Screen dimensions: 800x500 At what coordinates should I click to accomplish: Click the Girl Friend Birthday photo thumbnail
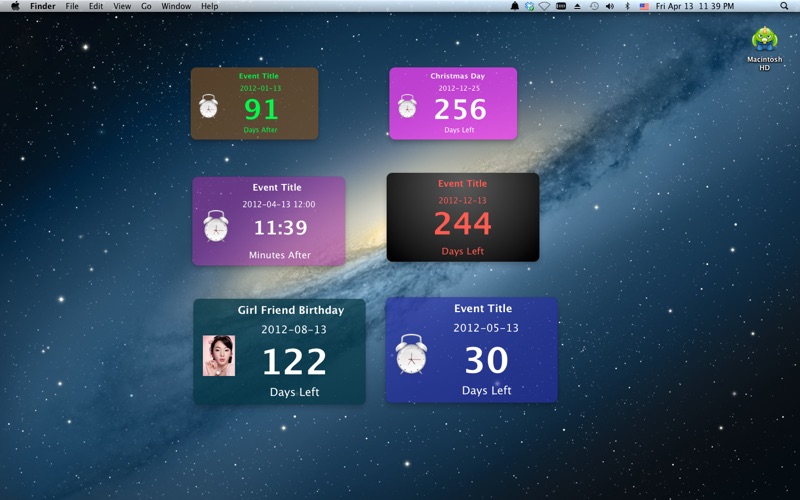tap(219, 355)
